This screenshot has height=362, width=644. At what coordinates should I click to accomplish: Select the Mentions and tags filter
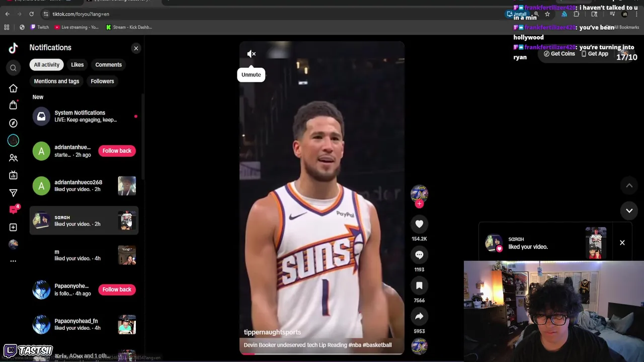point(56,81)
